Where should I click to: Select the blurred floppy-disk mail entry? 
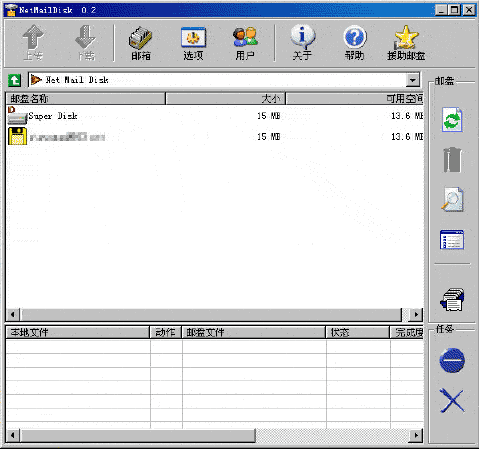(67, 137)
